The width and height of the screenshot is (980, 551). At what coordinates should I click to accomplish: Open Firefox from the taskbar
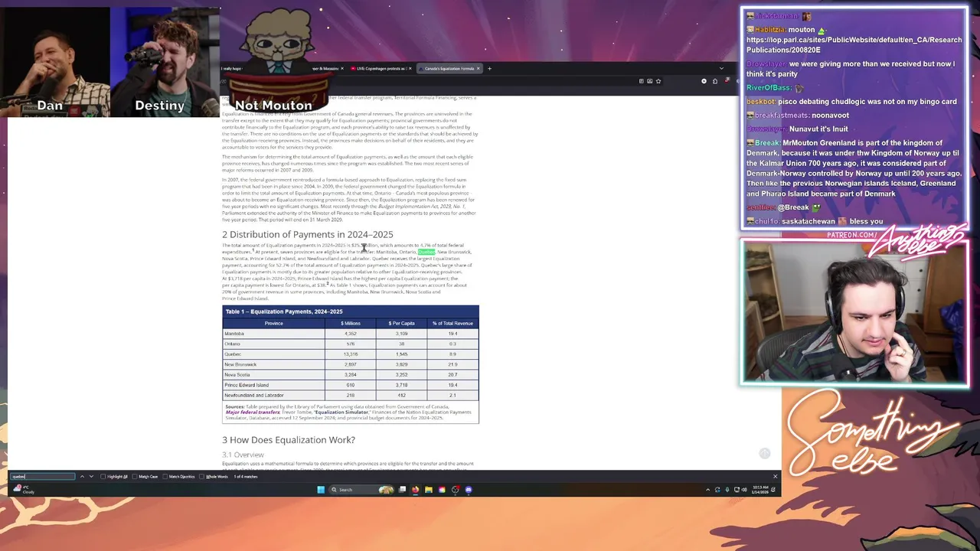(415, 490)
